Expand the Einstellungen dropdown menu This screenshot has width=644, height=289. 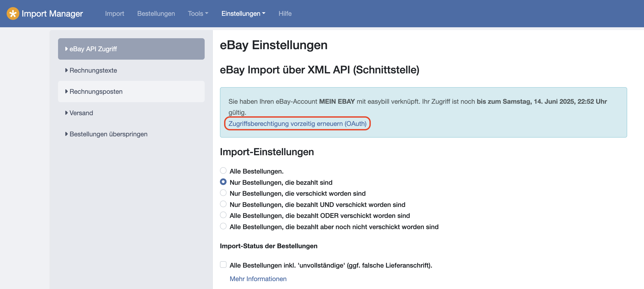click(x=243, y=14)
